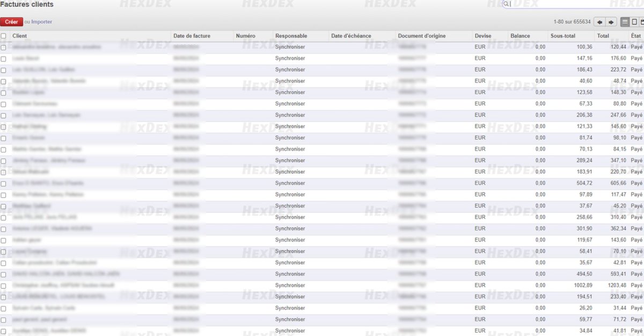Screen dimensions: 644x336
Task: Check the row with total 48,74
Action: click(x=4, y=81)
